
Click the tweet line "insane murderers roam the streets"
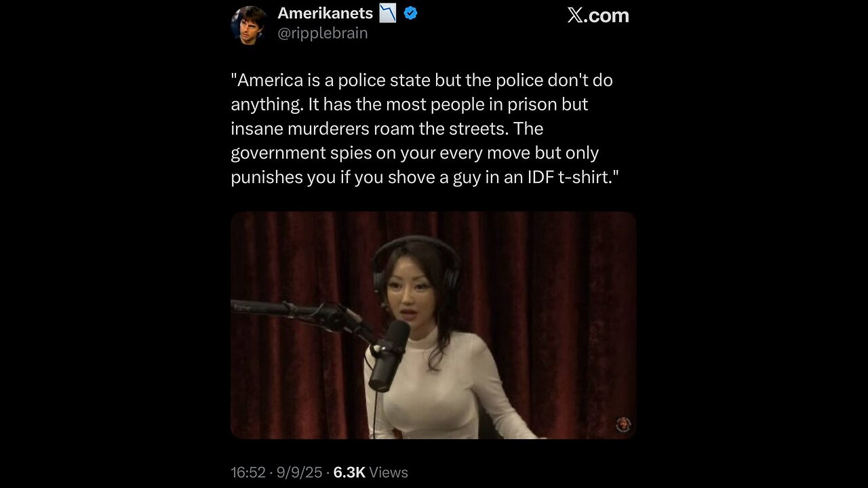click(368, 129)
